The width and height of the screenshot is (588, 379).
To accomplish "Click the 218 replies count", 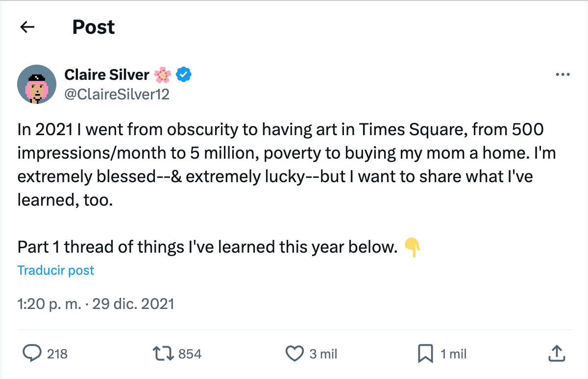I will 57,354.
